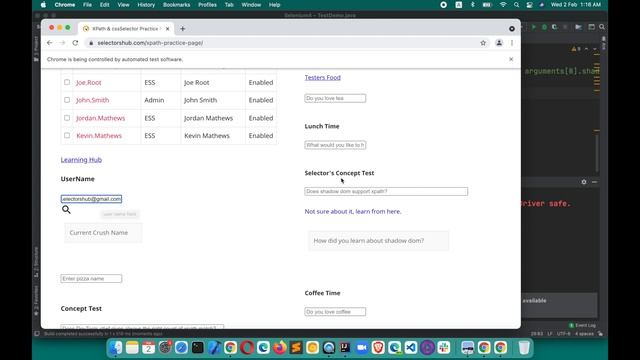Click the Lunch Time input field
The image size is (640, 360).
335,145
